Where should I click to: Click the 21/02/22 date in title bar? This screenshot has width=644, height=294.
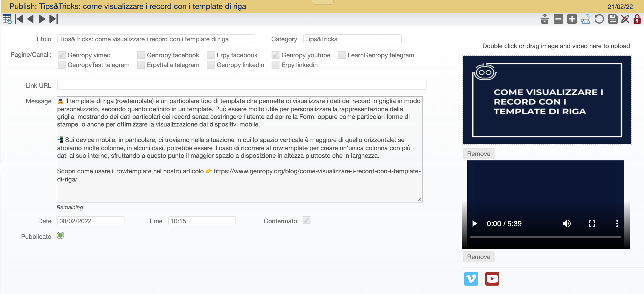point(620,7)
